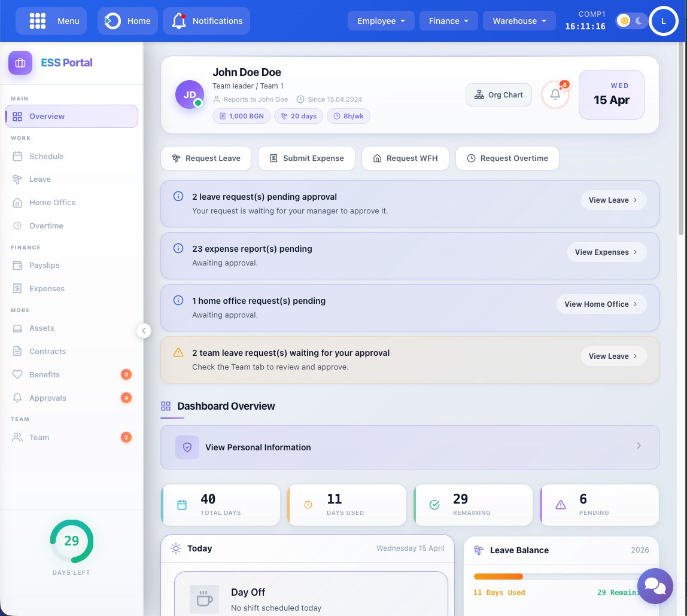Open the Employee dropdown

click(x=381, y=20)
